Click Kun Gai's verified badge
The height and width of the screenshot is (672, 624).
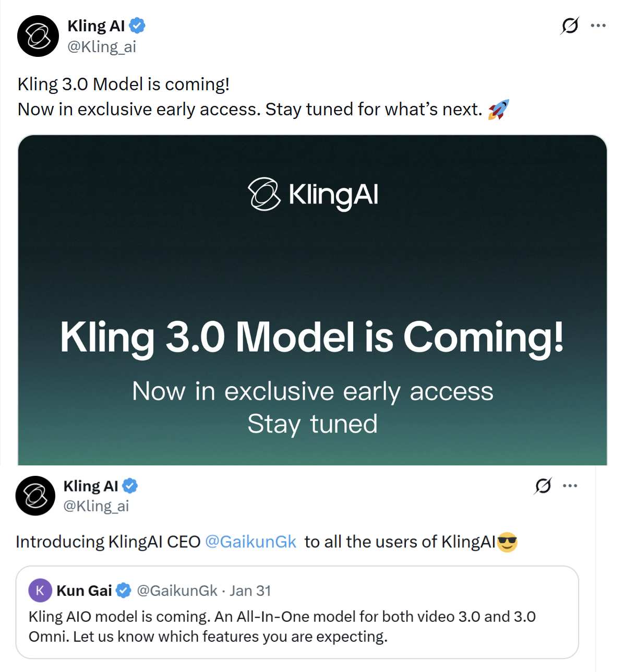point(123,591)
